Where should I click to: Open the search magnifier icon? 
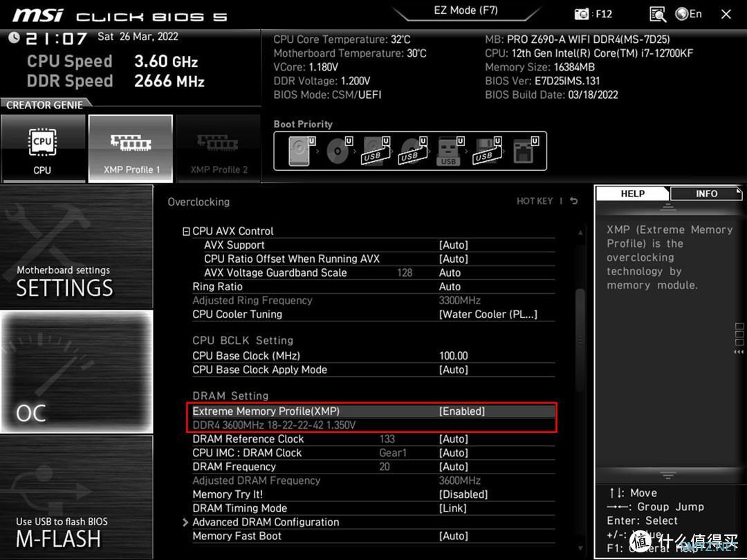click(x=658, y=15)
